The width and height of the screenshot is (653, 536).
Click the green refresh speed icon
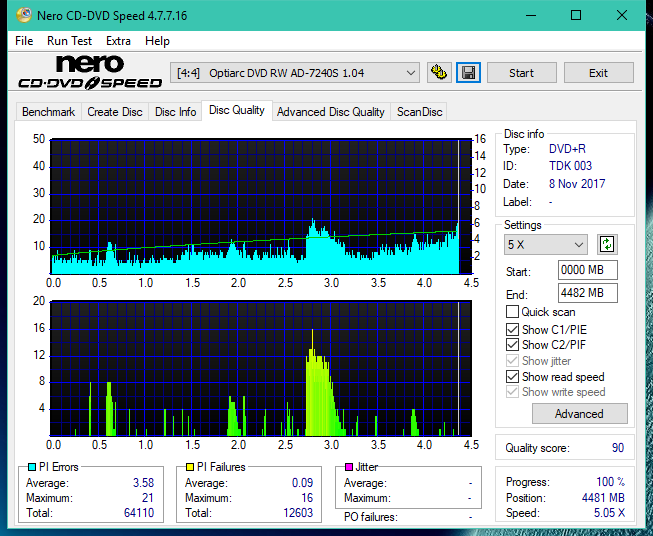[607, 244]
